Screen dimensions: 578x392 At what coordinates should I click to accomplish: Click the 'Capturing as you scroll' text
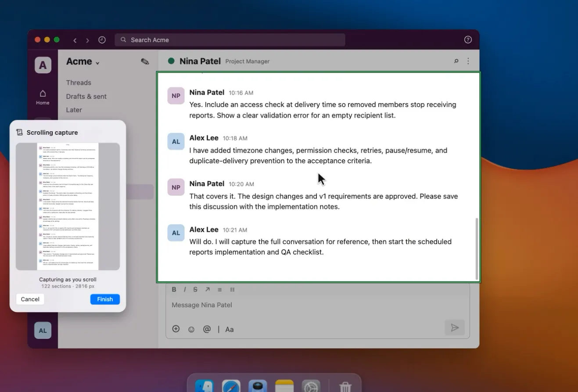coord(68,280)
